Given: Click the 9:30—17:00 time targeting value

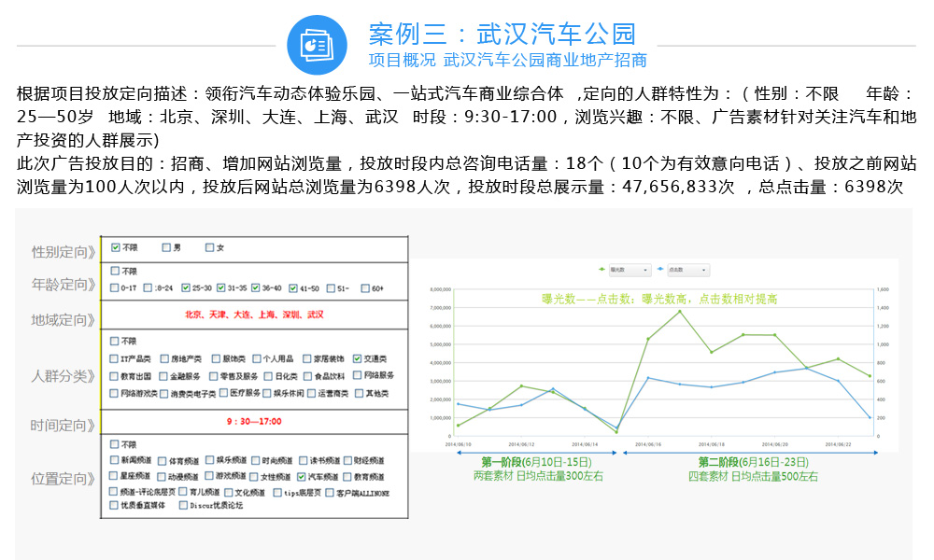Looking at the screenshot, I should 254,421.
